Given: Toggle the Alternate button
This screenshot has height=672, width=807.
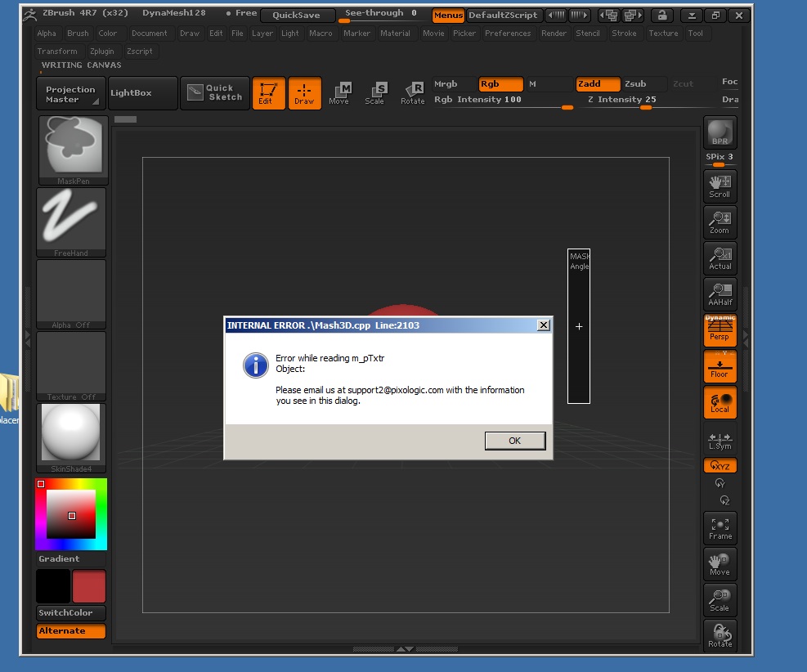Looking at the screenshot, I should pos(71,631).
